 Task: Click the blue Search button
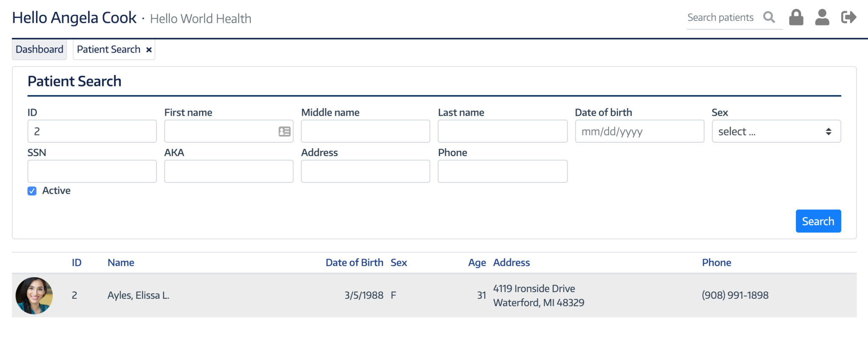coord(818,221)
